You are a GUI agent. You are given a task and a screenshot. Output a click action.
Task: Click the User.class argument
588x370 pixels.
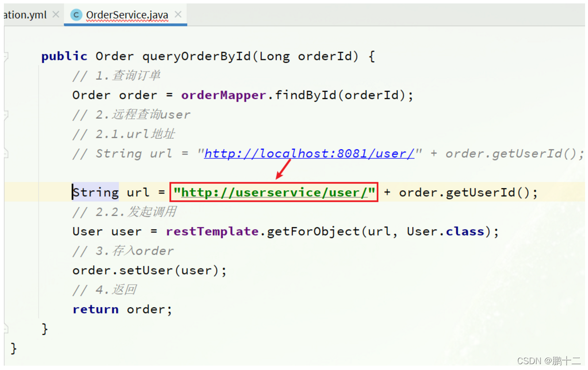[445, 231]
